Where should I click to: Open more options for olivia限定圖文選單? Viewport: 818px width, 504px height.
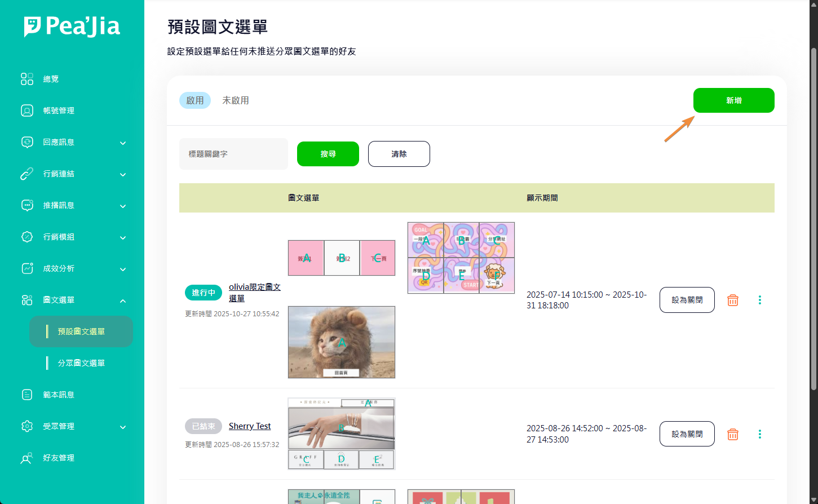click(759, 300)
